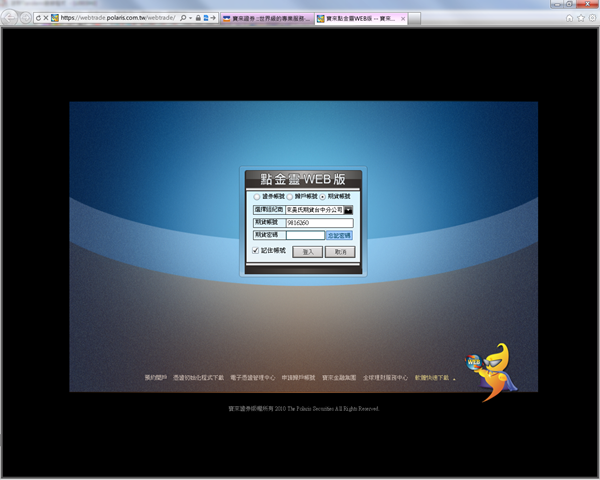Select the 期貨帳號 radio button
The width and height of the screenshot is (600, 480).
point(323,197)
